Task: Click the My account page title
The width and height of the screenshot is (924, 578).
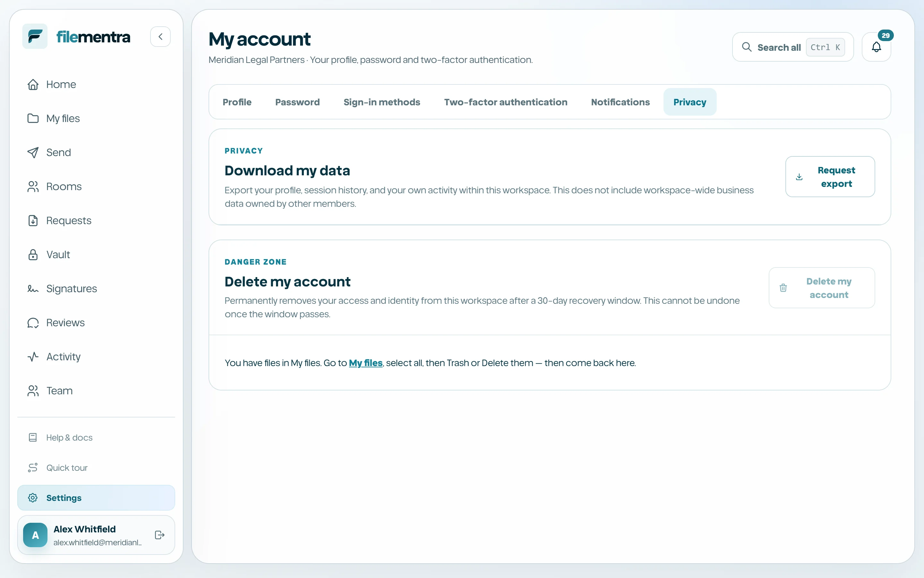Action: coord(259,39)
